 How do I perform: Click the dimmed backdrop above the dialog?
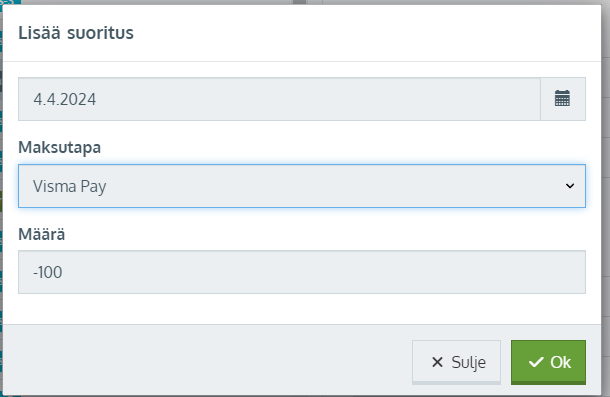tap(156, 2)
